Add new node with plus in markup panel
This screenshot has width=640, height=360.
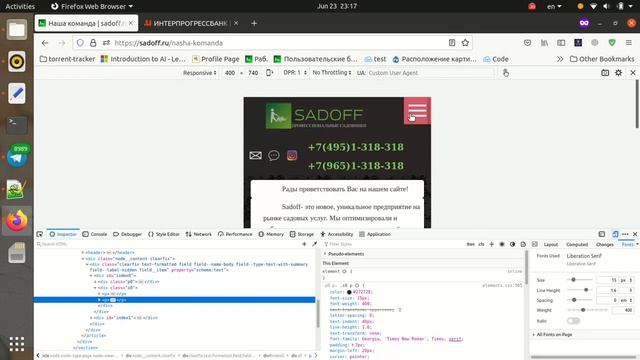[x=304, y=244]
